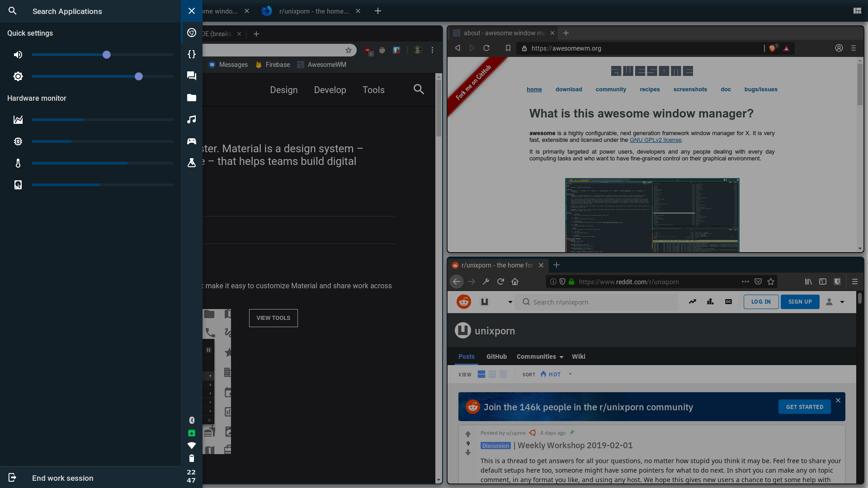Click the search magnifier on Material page
Viewport: 868px width, 488px height.
(419, 89)
